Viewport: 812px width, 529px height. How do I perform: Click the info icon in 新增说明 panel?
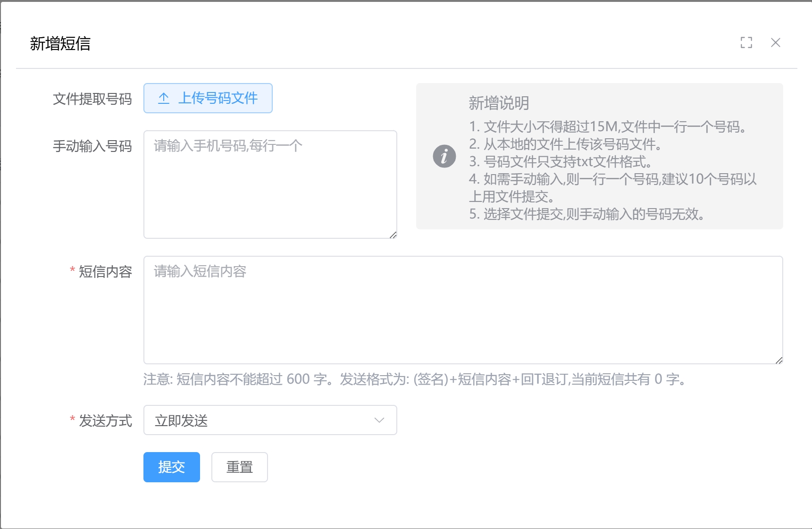click(444, 156)
